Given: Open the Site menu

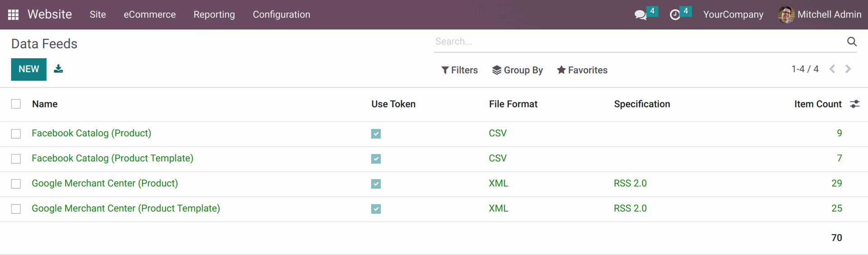Looking at the screenshot, I should click(x=98, y=14).
